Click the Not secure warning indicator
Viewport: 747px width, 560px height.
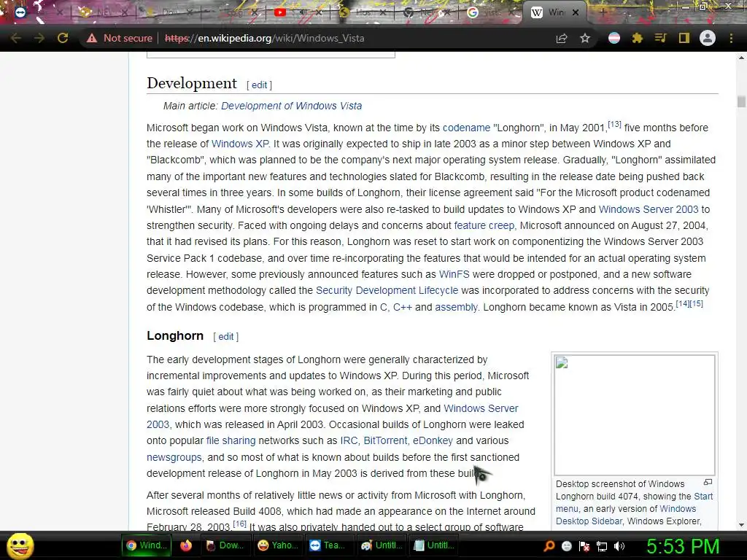(119, 38)
